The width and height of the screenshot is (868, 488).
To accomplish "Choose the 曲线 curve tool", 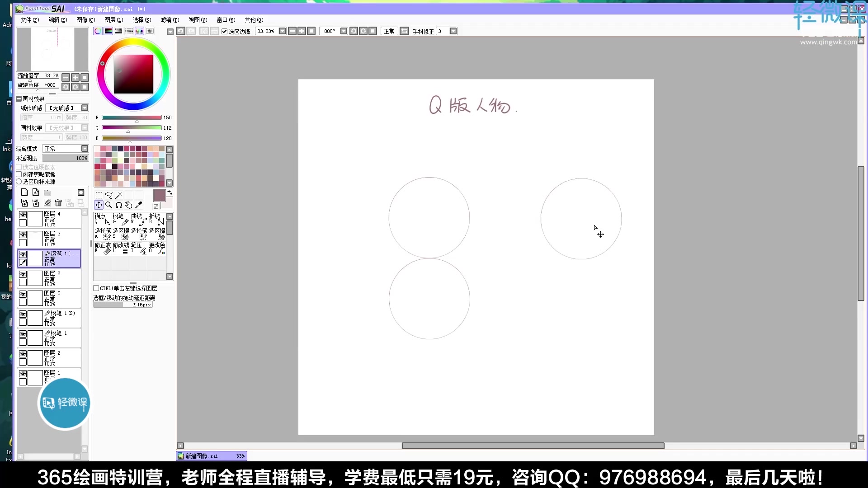I will click(x=139, y=219).
